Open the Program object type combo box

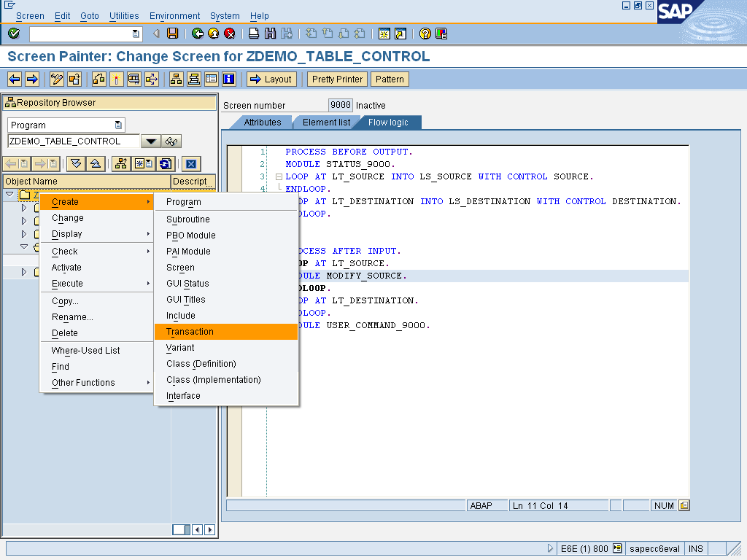coord(119,125)
